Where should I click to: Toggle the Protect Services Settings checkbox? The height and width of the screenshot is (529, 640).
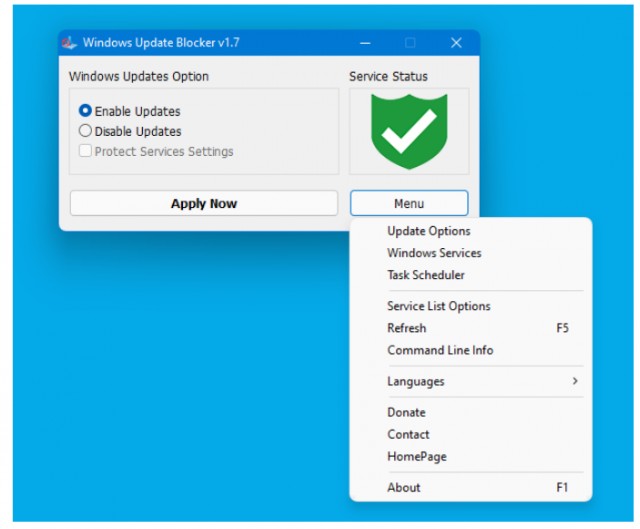pyautogui.click(x=86, y=151)
